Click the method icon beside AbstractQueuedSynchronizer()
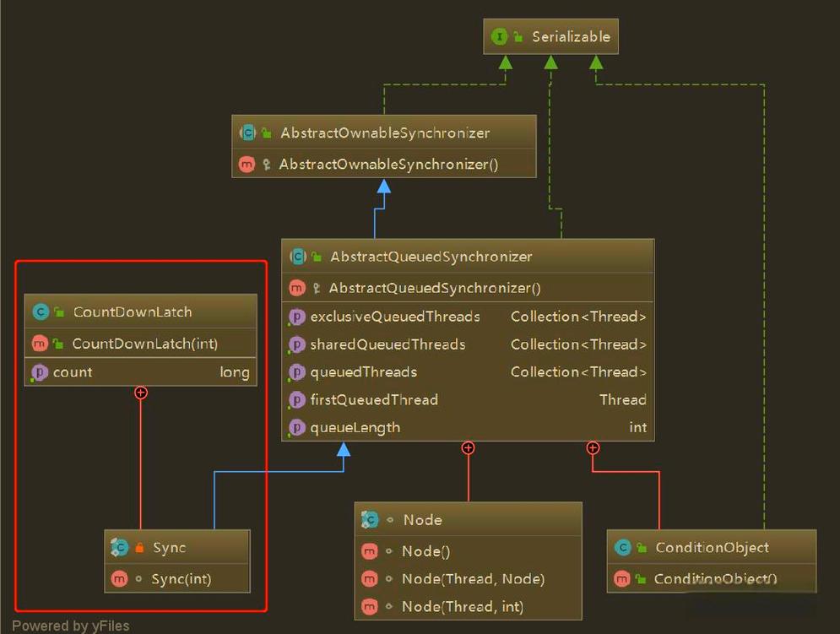The image size is (840, 634). coord(297,288)
